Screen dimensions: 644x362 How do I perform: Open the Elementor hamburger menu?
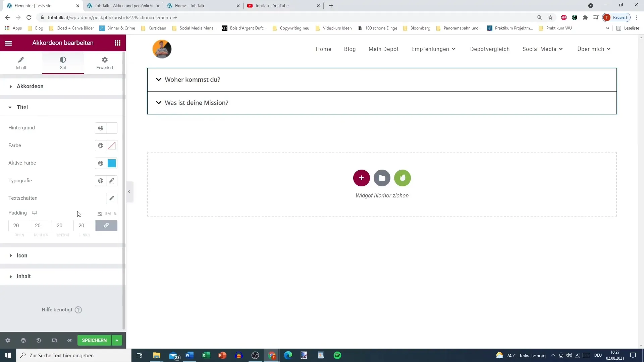tap(8, 43)
